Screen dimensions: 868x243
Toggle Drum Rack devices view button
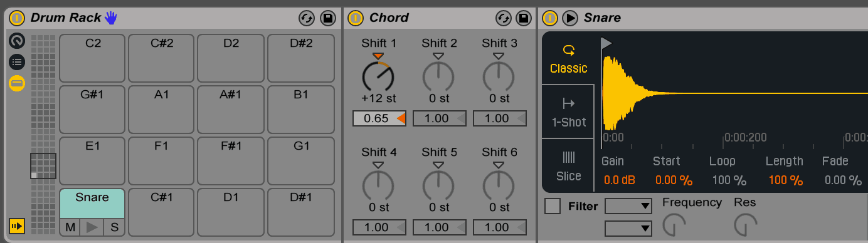click(17, 83)
